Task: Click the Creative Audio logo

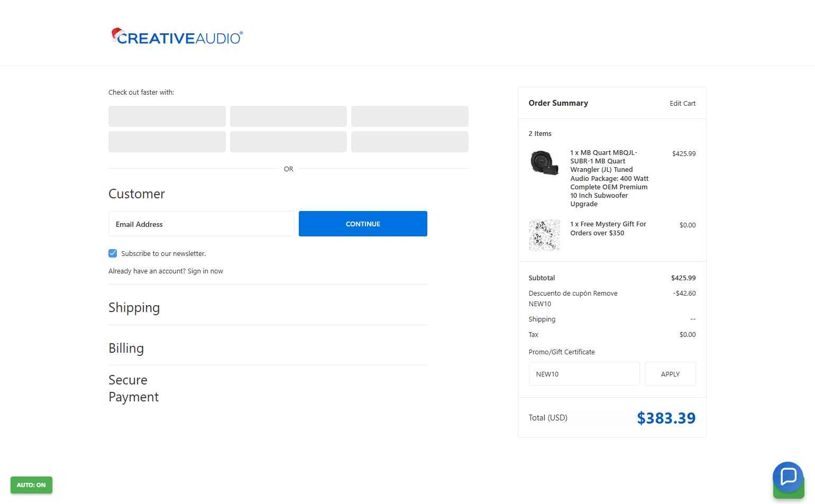Action: click(177, 36)
